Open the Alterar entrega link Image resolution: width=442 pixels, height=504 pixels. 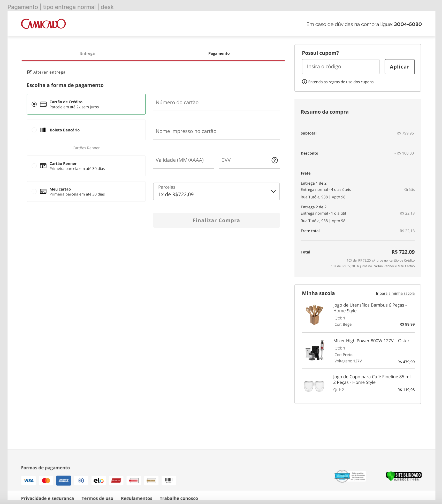(49, 72)
